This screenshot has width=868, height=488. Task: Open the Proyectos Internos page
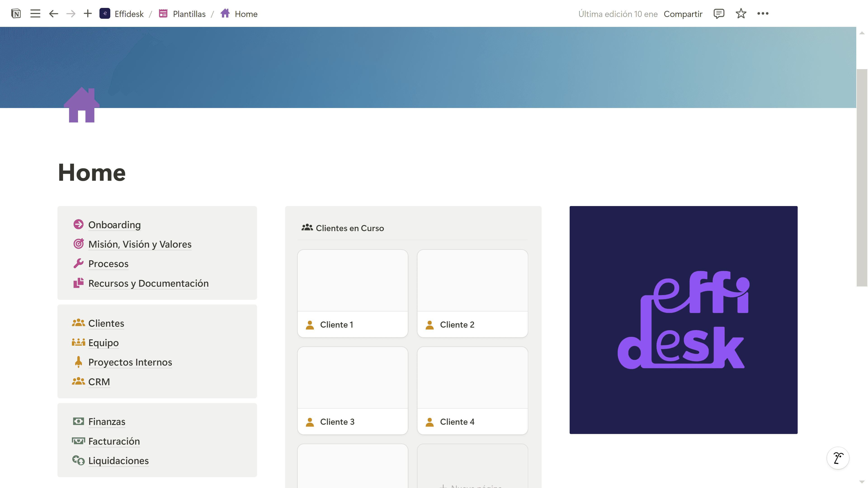point(130,362)
